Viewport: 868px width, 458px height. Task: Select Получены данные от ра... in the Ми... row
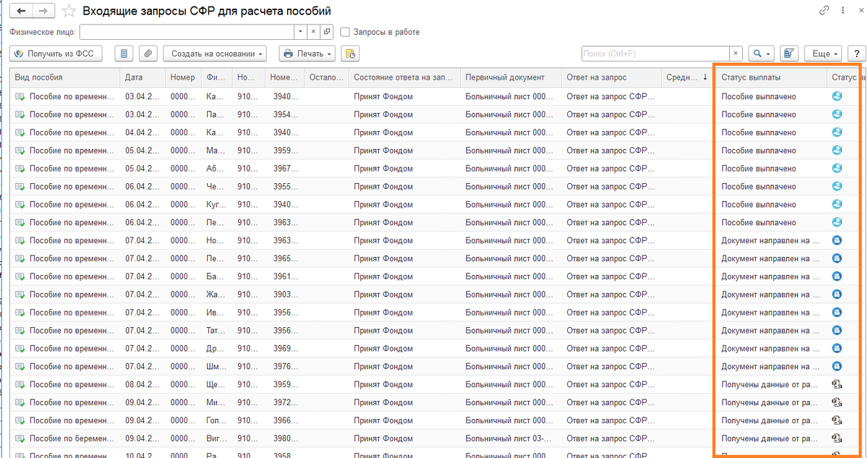point(771,402)
